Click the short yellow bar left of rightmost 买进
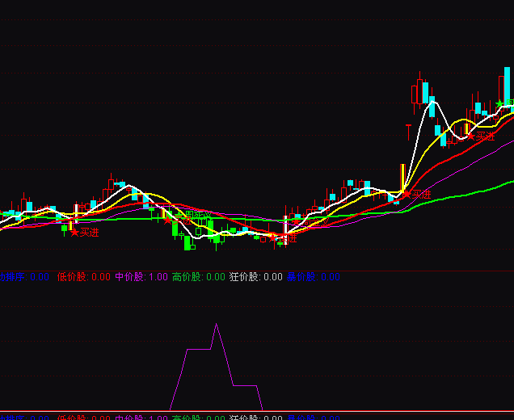This screenshot has height=420, width=514. point(466,128)
